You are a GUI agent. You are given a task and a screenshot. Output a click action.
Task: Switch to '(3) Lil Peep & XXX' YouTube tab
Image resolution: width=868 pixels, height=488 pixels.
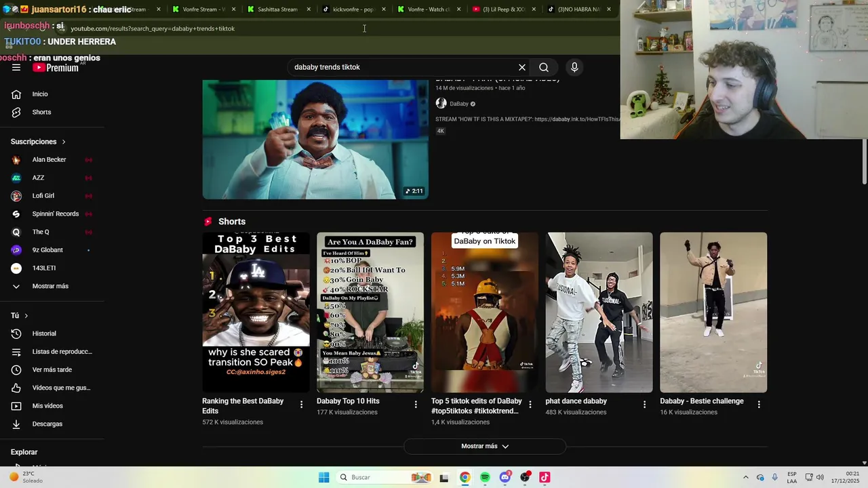[x=503, y=9]
